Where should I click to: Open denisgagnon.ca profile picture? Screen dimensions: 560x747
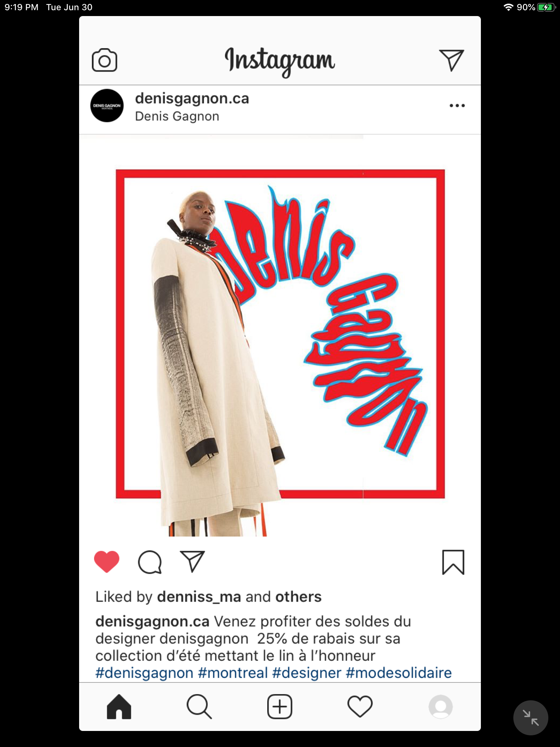click(107, 106)
